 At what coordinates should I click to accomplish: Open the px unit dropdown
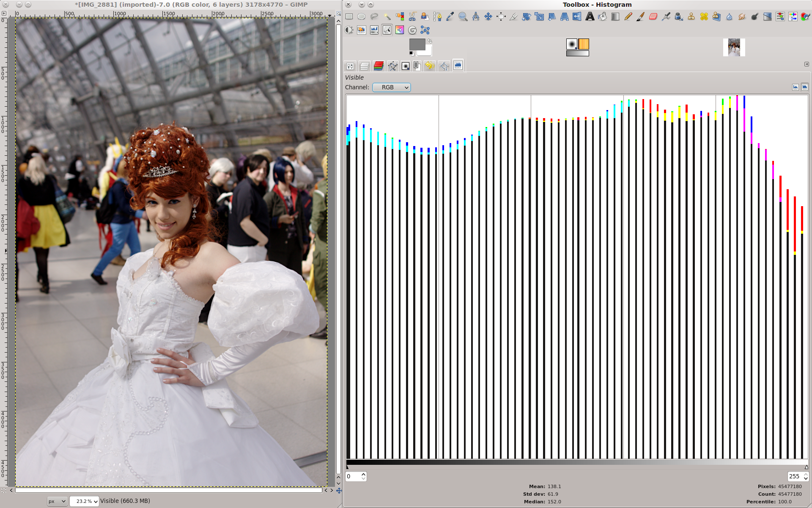click(57, 501)
